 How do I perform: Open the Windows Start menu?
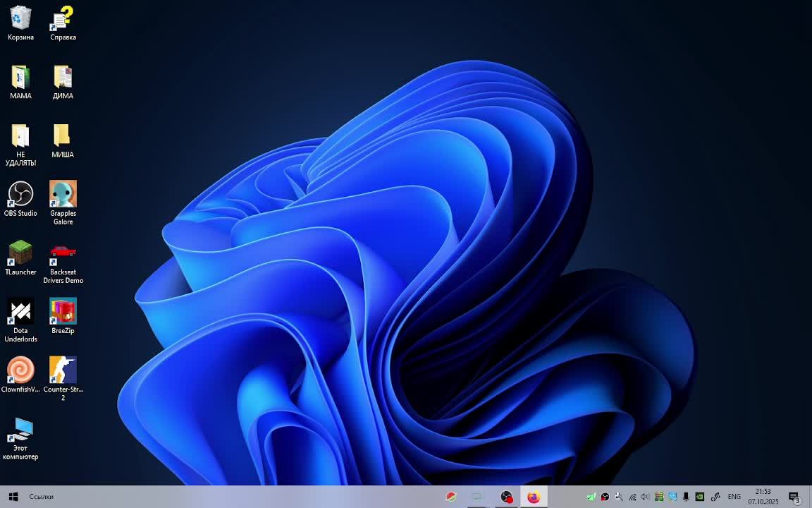tap(13, 497)
